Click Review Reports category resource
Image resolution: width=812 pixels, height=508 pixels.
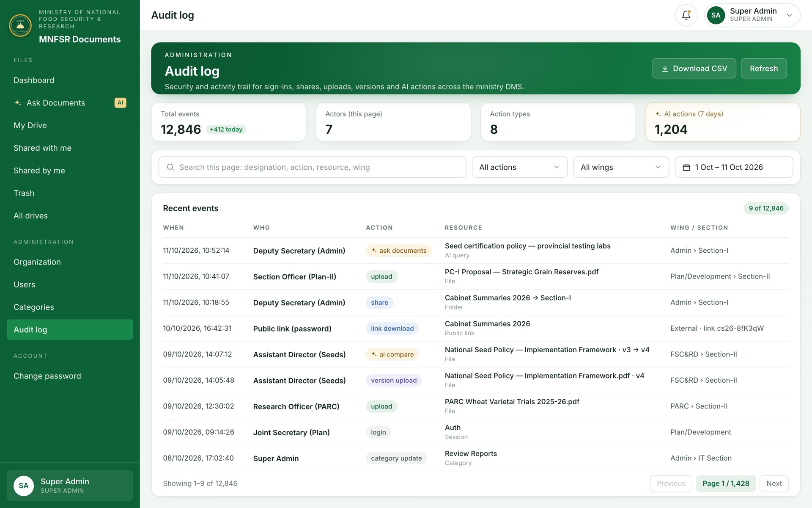click(471, 453)
